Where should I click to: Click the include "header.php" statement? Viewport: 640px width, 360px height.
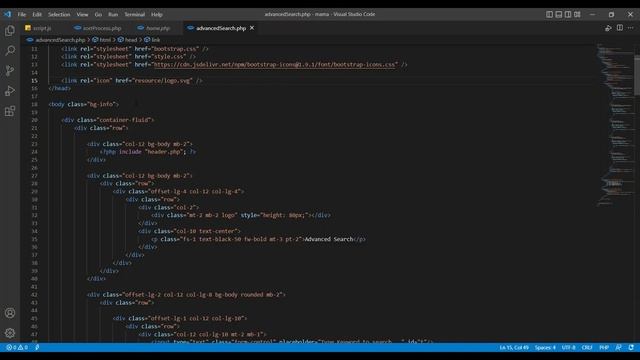tap(152, 152)
